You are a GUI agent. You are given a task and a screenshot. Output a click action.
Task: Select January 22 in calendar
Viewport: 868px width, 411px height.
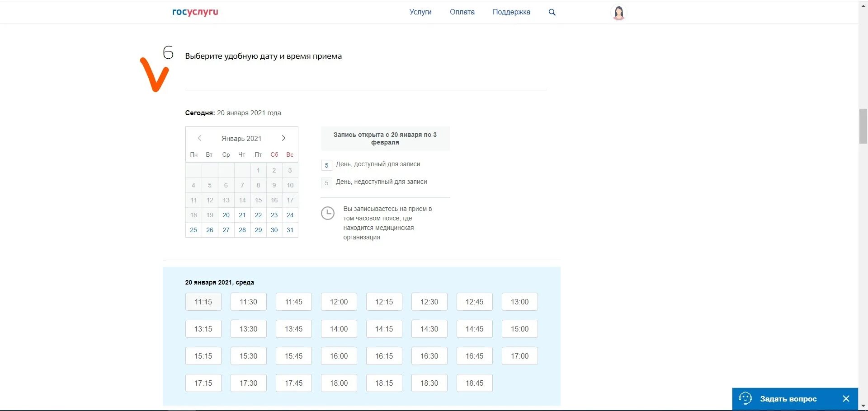(x=258, y=215)
